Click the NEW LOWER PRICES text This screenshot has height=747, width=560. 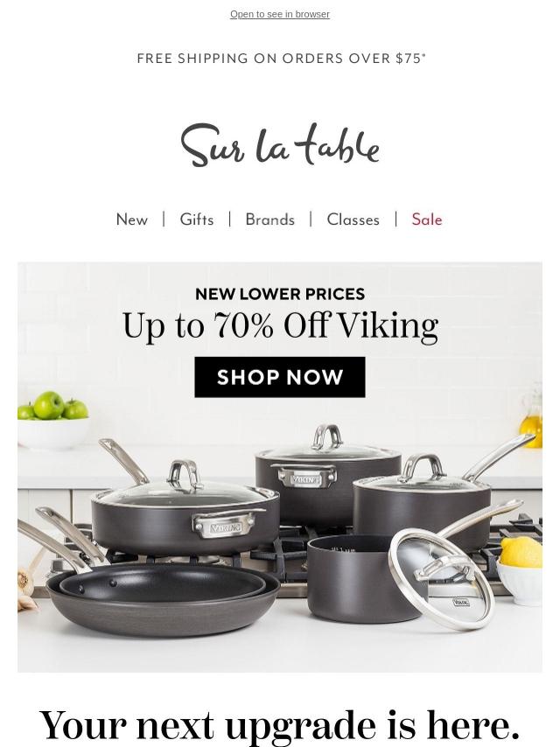point(280,294)
